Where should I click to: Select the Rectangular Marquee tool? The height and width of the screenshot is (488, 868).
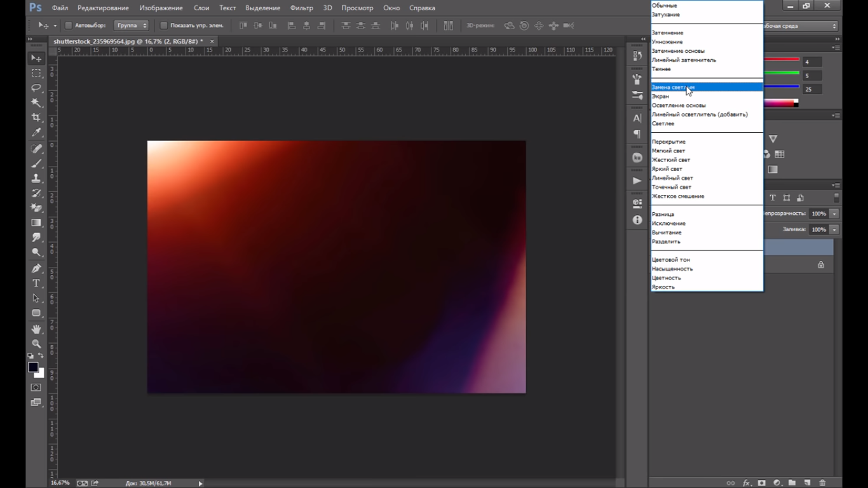click(x=36, y=73)
